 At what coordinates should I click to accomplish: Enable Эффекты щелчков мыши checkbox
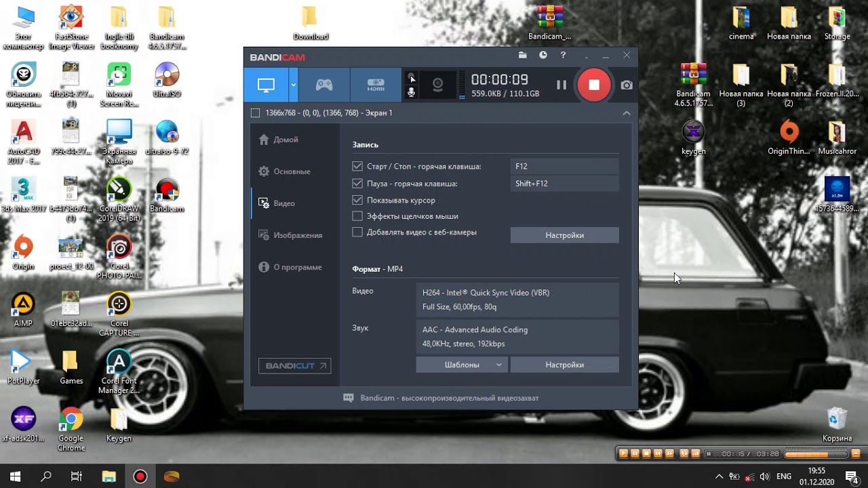coord(357,216)
